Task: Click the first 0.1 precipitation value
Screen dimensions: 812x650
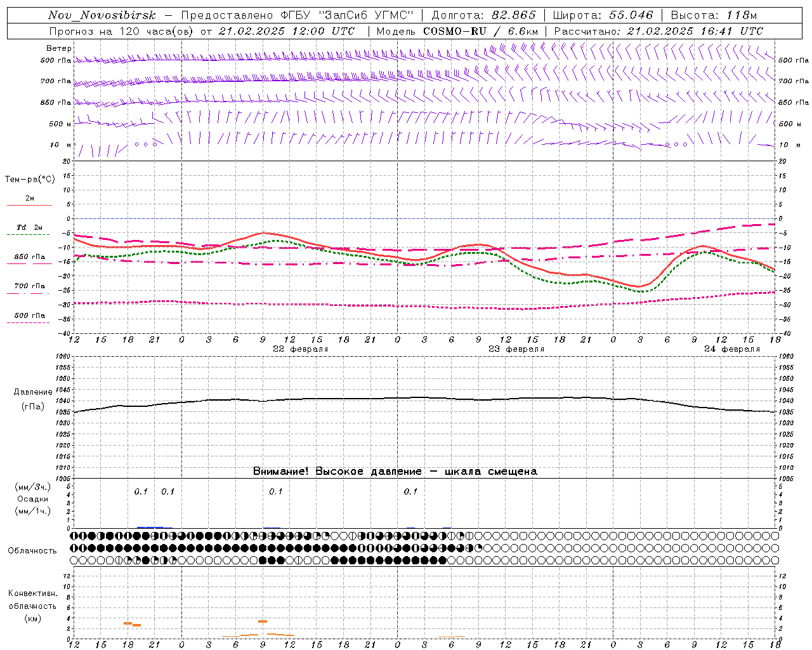Action: point(141,492)
